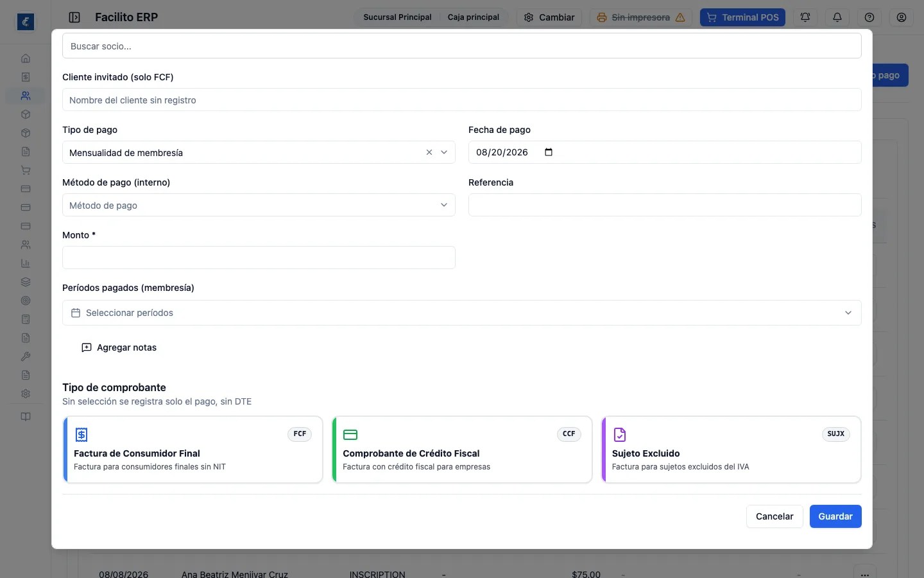Select Comprobante de Crédito Fiscal option
The width and height of the screenshot is (924, 578).
point(462,450)
